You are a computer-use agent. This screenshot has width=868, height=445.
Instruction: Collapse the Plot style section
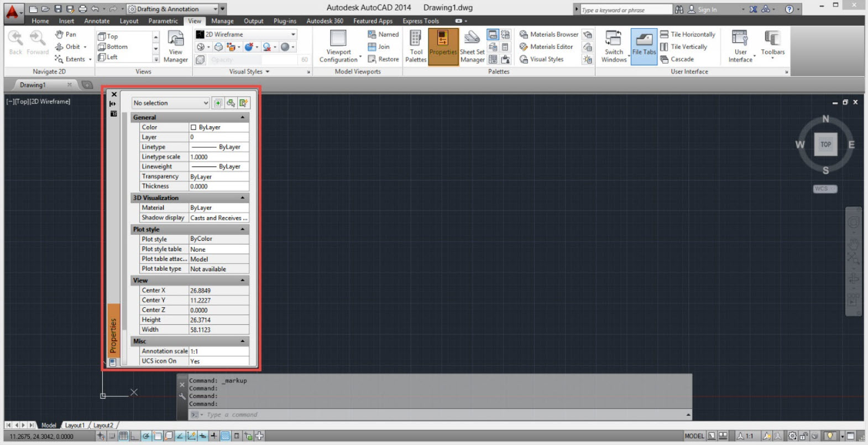(242, 229)
